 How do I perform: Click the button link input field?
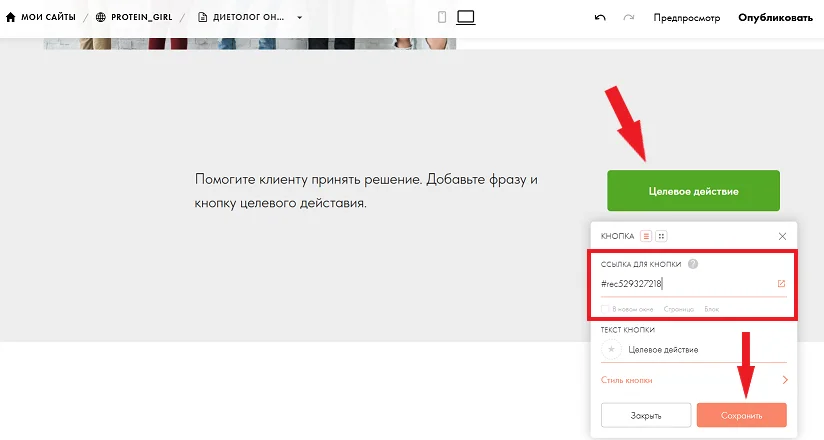687,284
